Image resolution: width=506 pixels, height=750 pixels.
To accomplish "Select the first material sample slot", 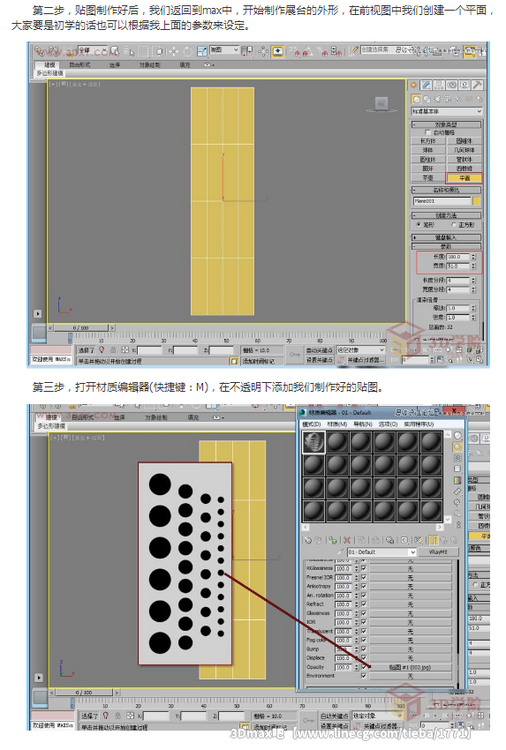I will click(313, 442).
